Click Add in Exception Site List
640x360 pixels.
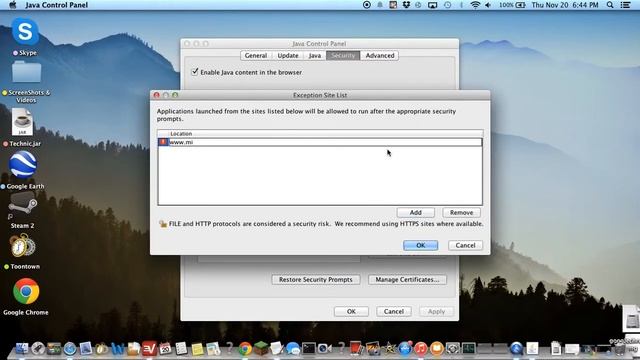(x=416, y=212)
